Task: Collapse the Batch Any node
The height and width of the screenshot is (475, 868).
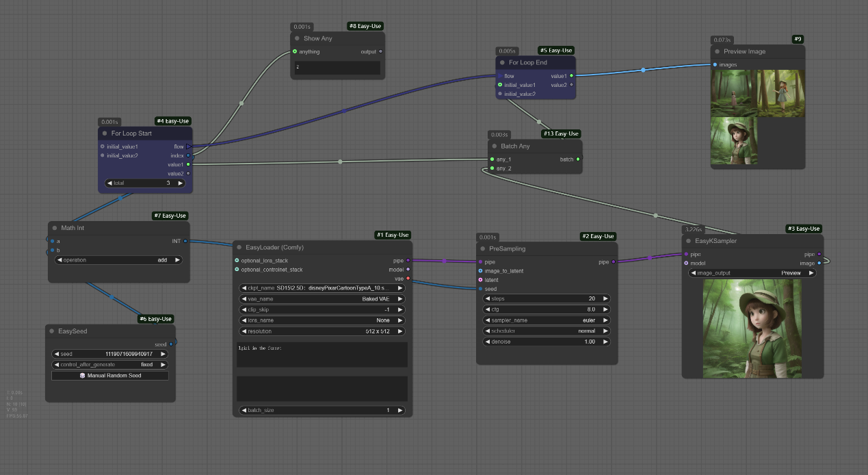Action: point(495,146)
